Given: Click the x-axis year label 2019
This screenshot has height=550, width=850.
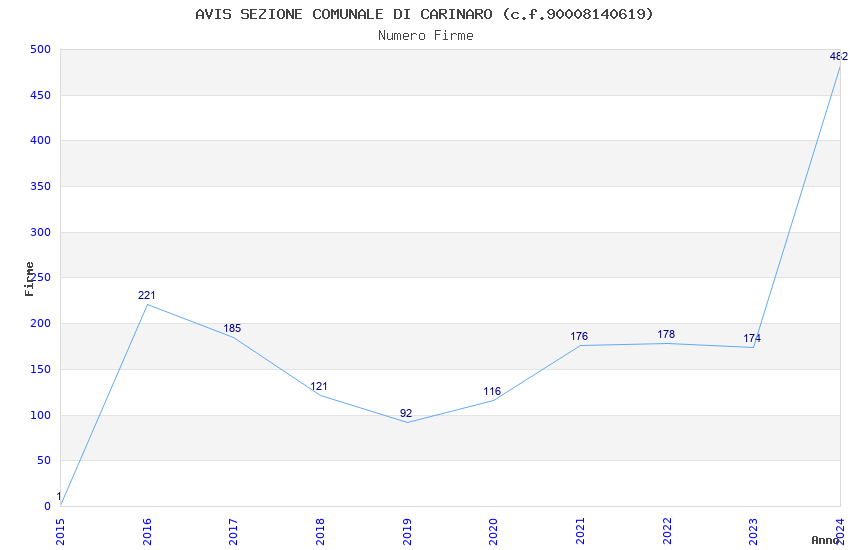Looking at the screenshot, I should (x=407, y=532).
